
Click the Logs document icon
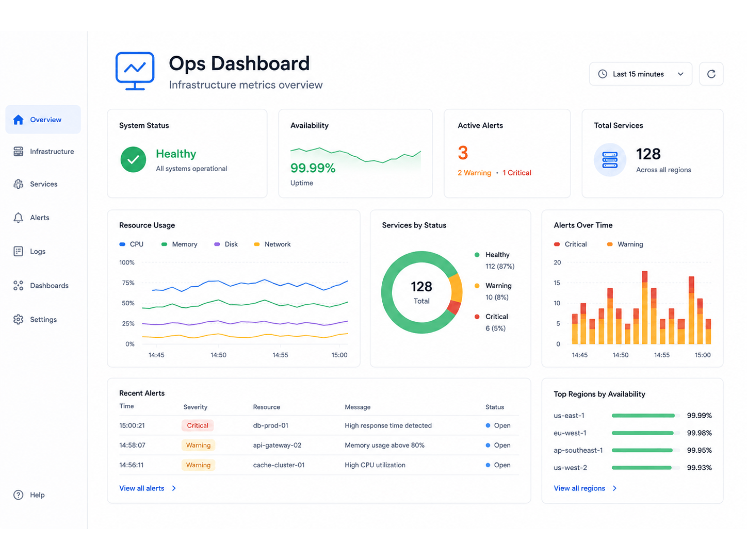pos(19,252)
